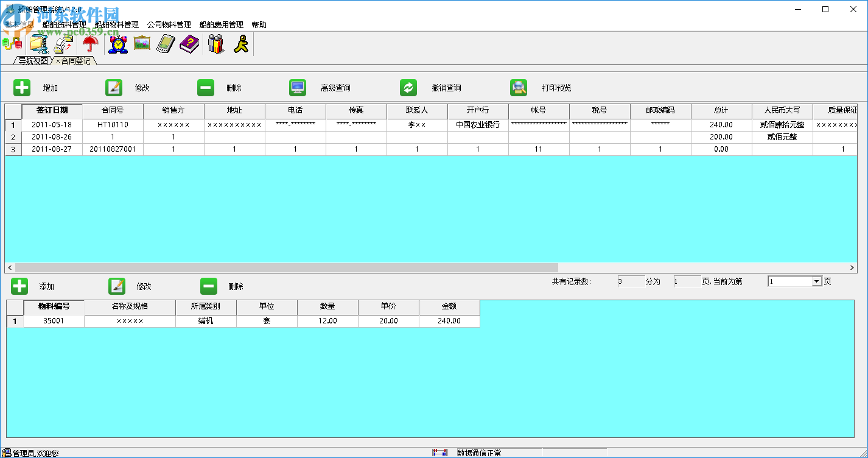868x458 pixels.
Task: Click the green plus 增加 button
Action: pos(22,88)
